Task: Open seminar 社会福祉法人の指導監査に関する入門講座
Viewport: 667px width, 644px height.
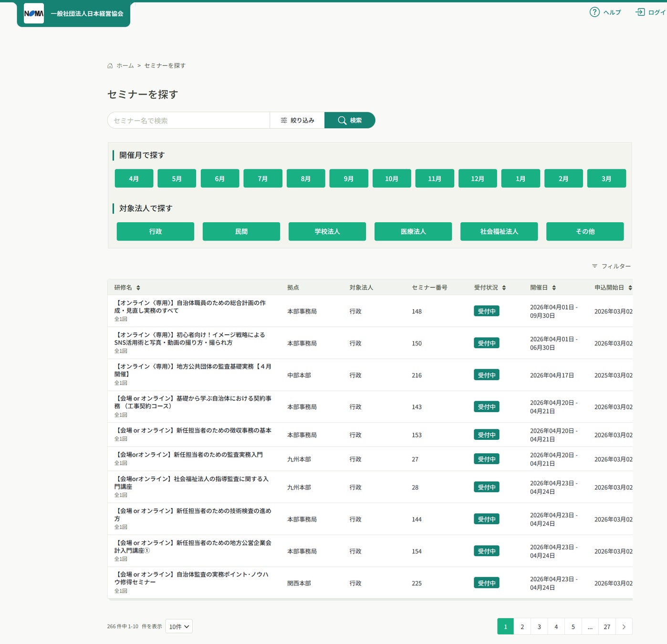Action: click(x=192, y=483)
